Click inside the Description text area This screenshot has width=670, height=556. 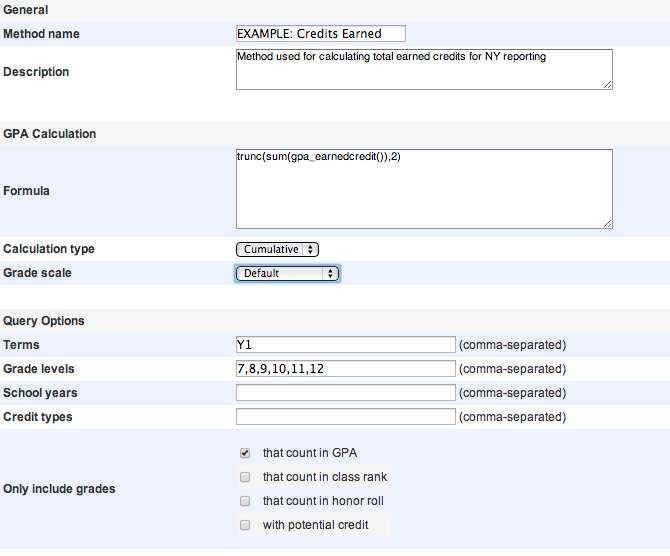coord(423,70)
